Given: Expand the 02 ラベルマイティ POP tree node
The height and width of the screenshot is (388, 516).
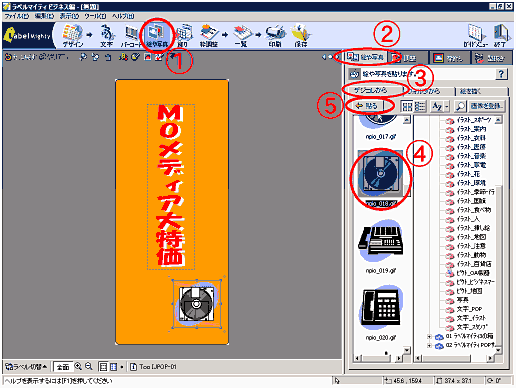Looking at the screenshot, I should (429, 345).
